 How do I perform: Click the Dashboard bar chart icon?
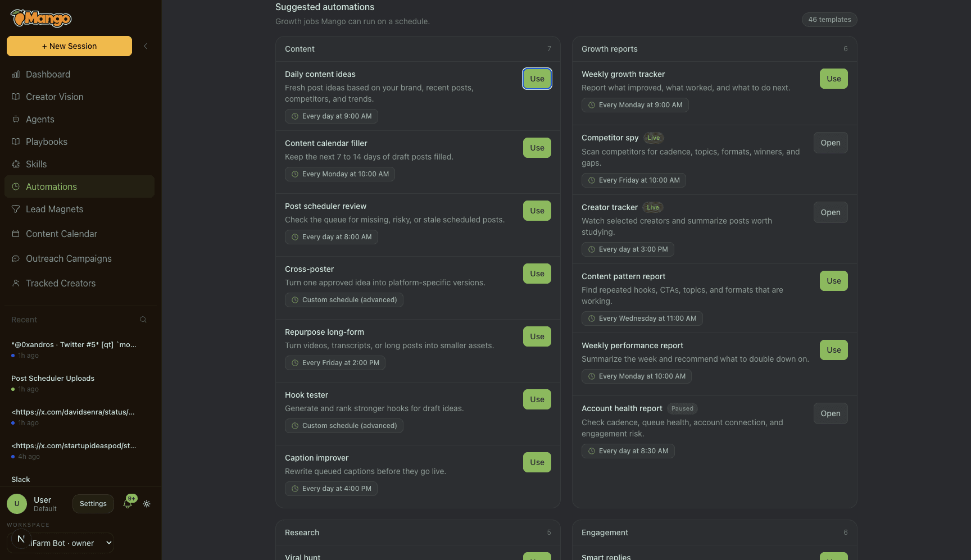[x=16, y=74]
